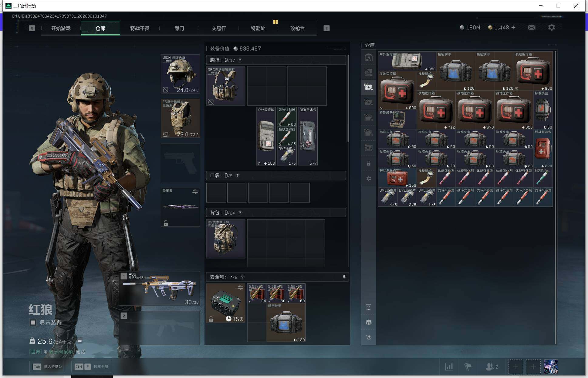Screen dimensions: 588x378
Task: Select the 精密护甲 kit in safe box
Action: click(286, 323)
